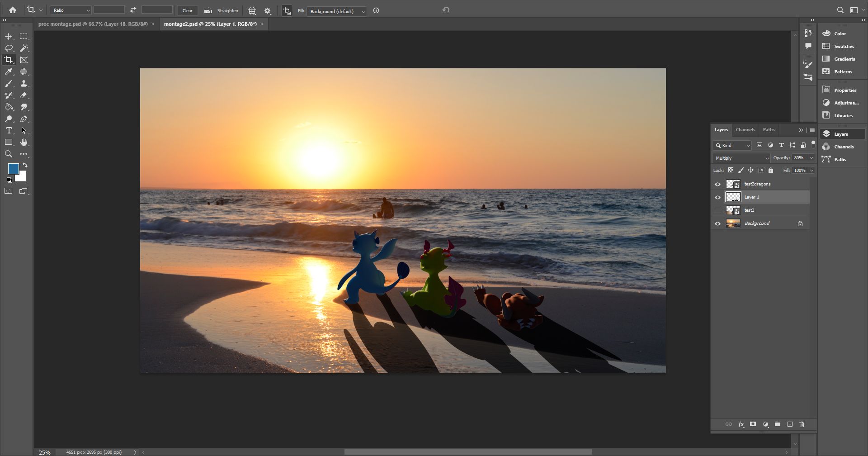Open the Opacity slider dropdown arrow

tap(811, 158)
